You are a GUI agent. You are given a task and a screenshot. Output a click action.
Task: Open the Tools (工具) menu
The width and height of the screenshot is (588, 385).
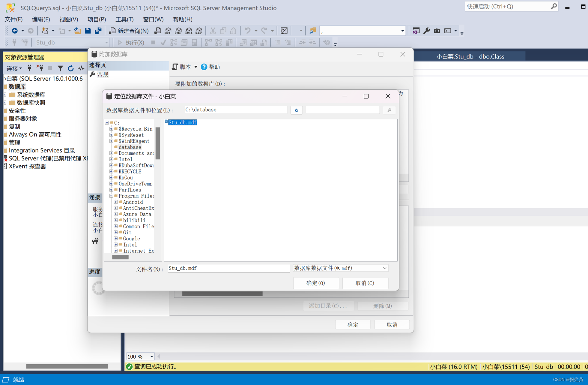(124, 20)
